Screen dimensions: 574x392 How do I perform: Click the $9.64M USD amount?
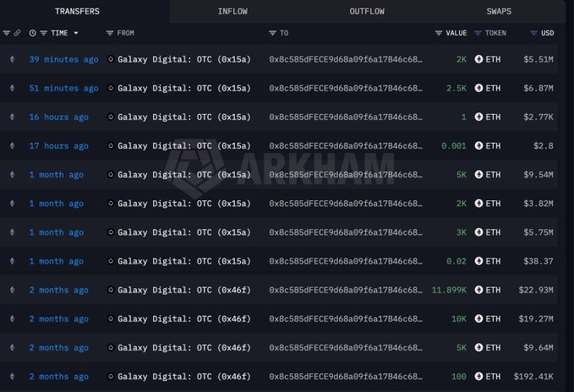click(538, 347)
